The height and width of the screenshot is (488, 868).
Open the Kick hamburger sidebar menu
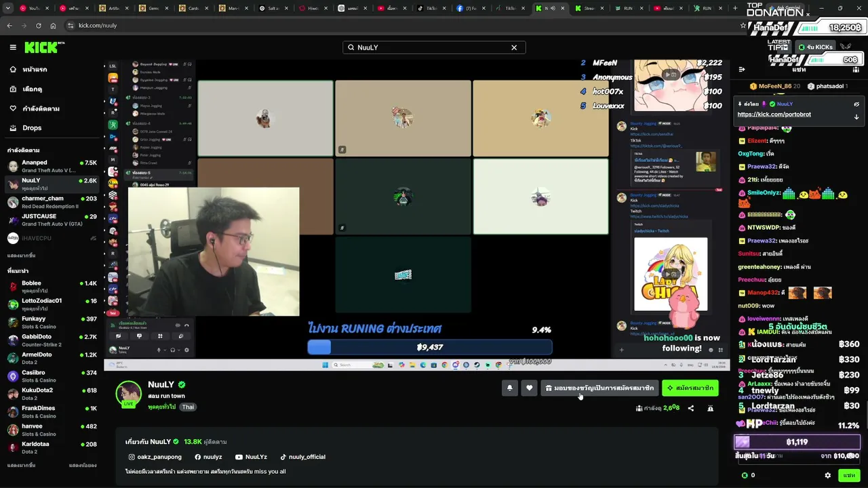pos(13,47)
